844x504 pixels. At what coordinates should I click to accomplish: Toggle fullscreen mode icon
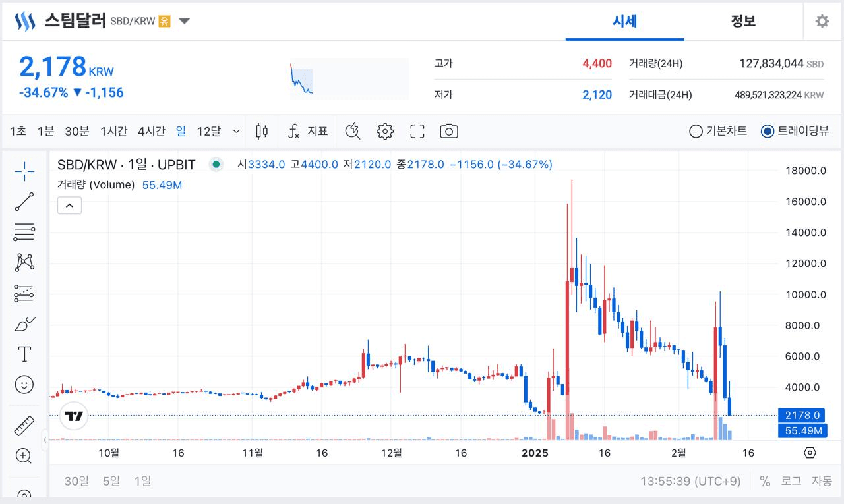[x=417, y=131]
